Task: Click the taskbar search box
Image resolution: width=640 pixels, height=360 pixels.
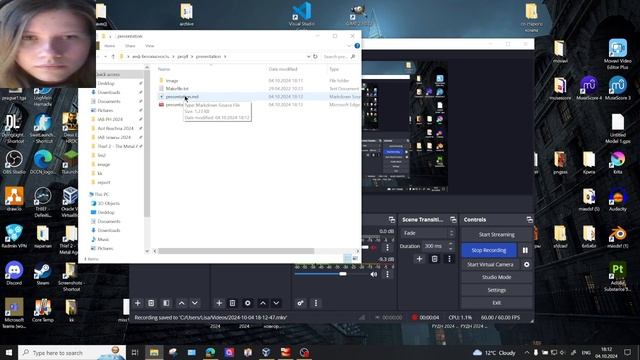Action: click(72, 352)
